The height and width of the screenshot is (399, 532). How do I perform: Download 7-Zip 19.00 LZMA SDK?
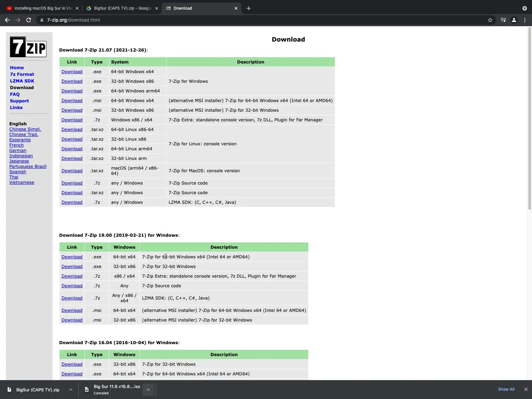click(72, 298)
